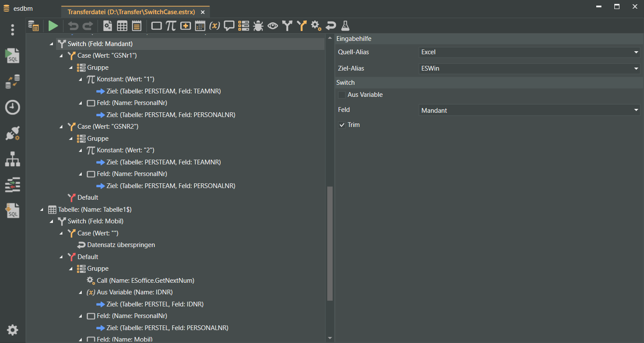Click the calendar date toolbar icon
Screen dimensions: 644x343
click(x=200, y=26)
